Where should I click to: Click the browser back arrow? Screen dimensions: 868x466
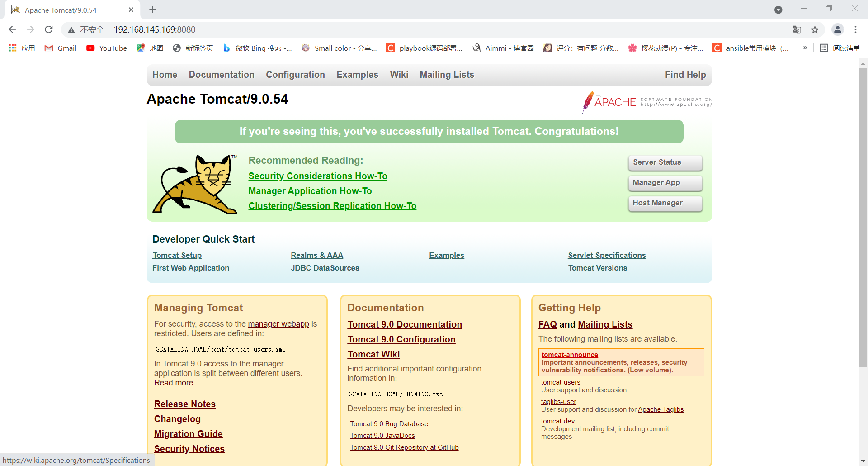pos(12,29)
